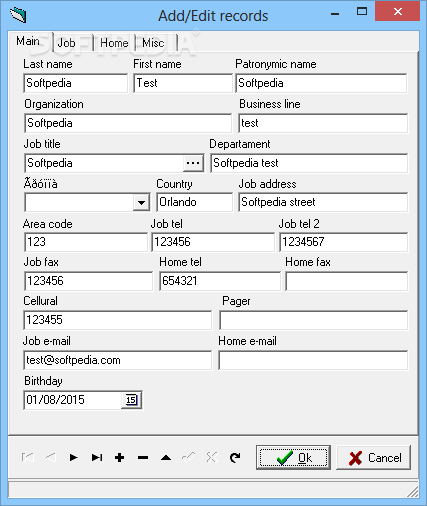Click the Cellural field
Image resolution: width=427 pixels, height=506 pixels.
[117, 320]
